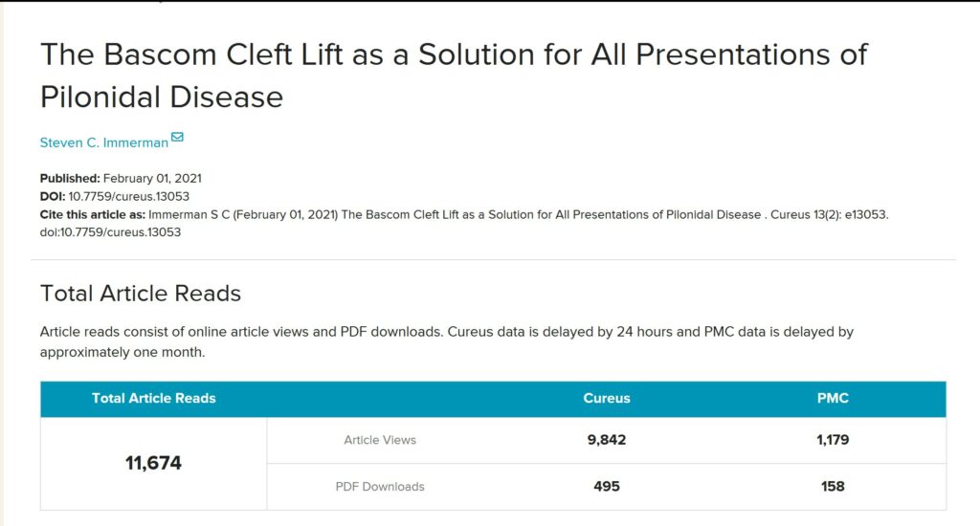This screenshot has height=526, width=980.
Task: Click Cureus PDF downloads count 495
Action: [607, 486]
